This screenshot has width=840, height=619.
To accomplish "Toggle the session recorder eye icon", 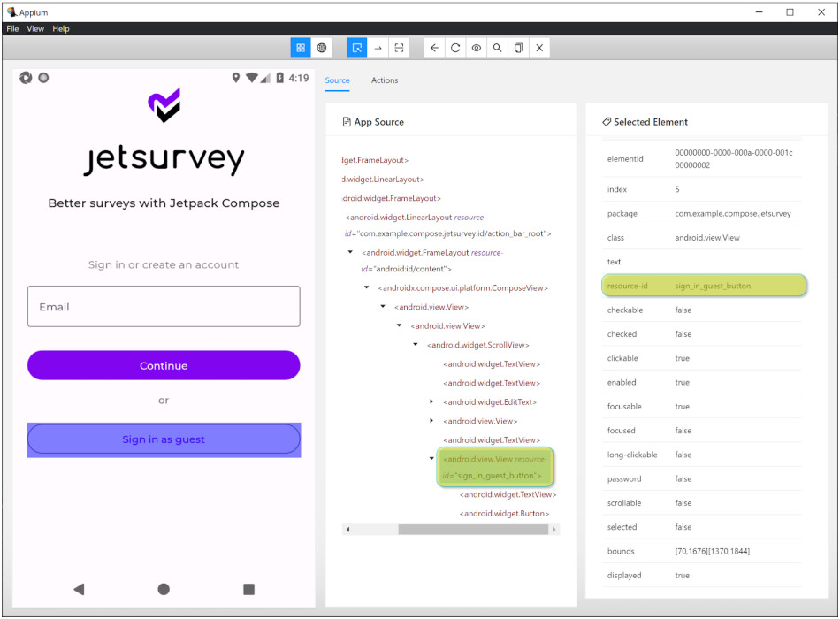I will (x=476, y=48).
